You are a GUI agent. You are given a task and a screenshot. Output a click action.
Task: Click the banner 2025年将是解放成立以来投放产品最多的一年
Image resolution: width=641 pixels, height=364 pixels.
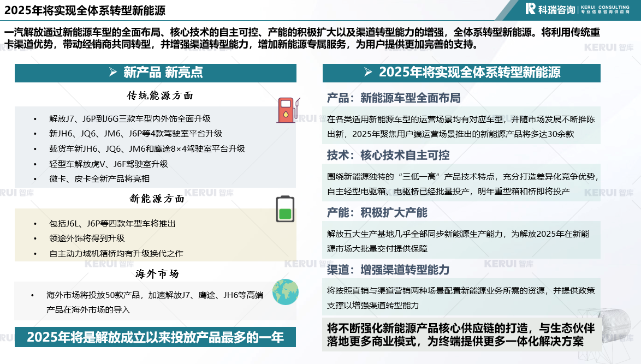coord(156,337)
